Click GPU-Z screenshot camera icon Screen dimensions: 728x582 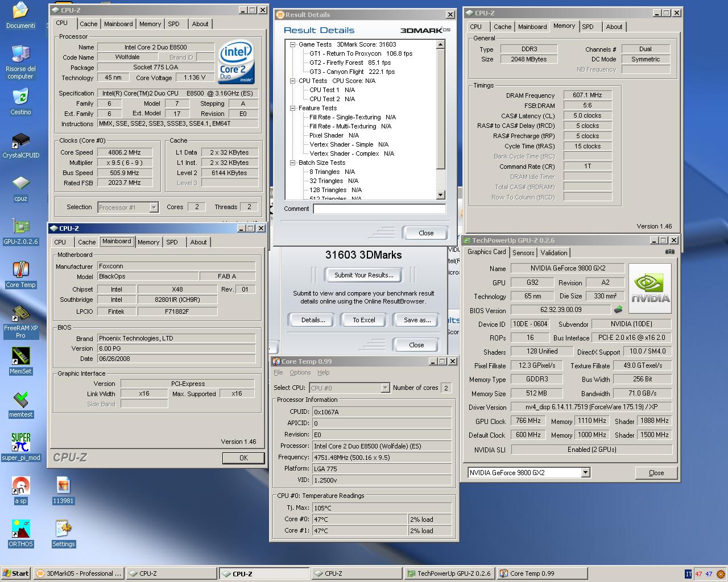[670, 252]
